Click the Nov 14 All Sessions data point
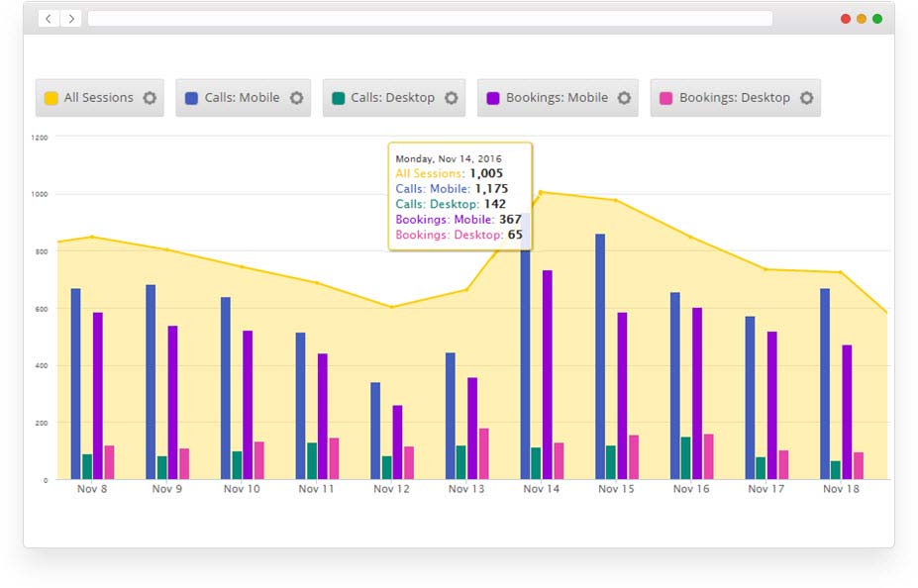The image size is (918, 588). coord(541,192)
